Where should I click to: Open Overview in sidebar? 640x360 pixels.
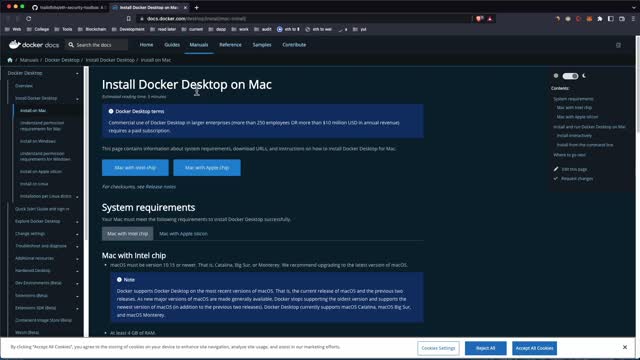coord(24,86)
